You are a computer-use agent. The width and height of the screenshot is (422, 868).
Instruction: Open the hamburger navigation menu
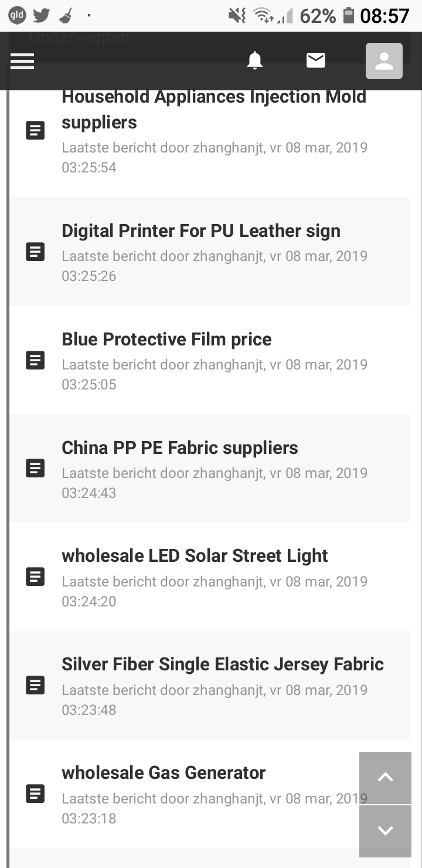[22, 61]
